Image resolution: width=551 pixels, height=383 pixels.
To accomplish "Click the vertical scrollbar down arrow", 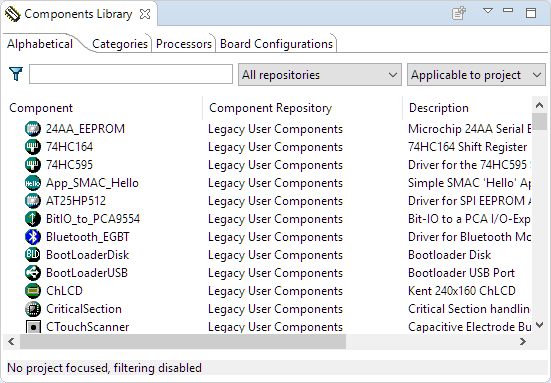I will [539, 325].
